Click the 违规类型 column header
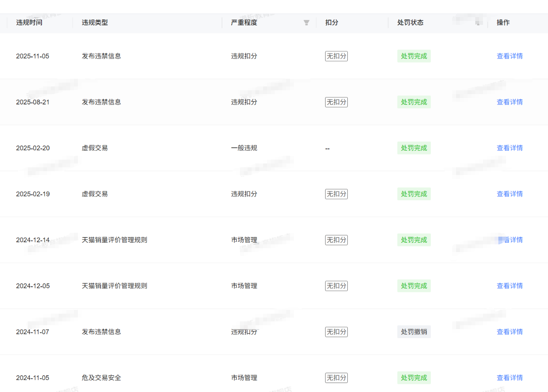The image size is (548, 392). 95,23
